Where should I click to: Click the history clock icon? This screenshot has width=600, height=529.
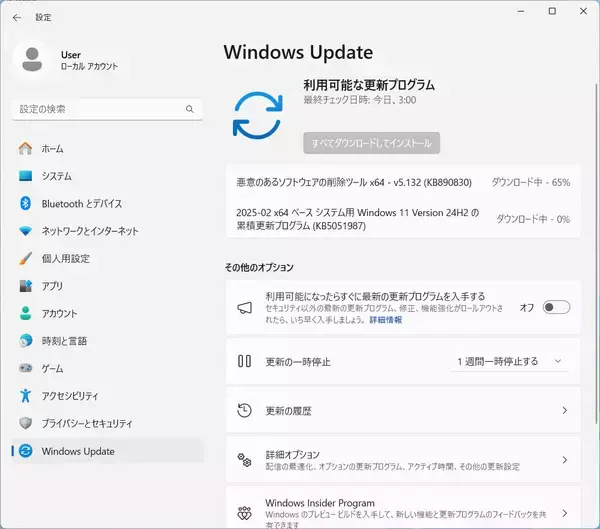point(245,410)
